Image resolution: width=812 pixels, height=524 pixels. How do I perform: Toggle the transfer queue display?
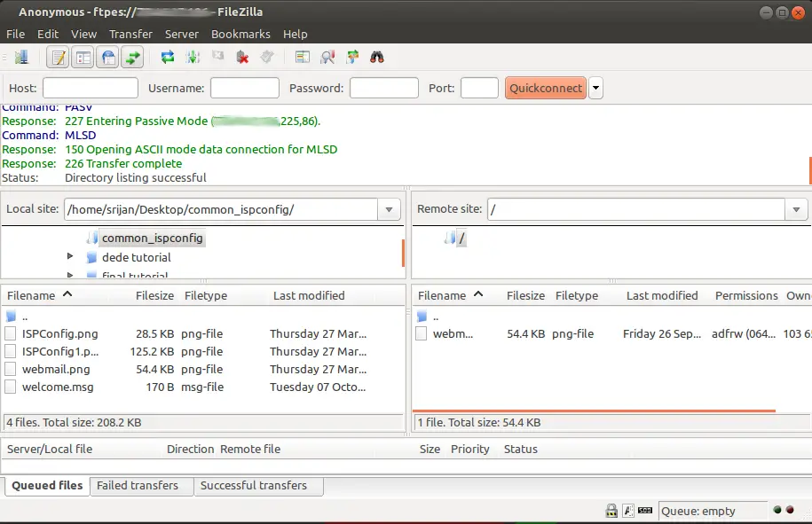click(x=132, y=58)
